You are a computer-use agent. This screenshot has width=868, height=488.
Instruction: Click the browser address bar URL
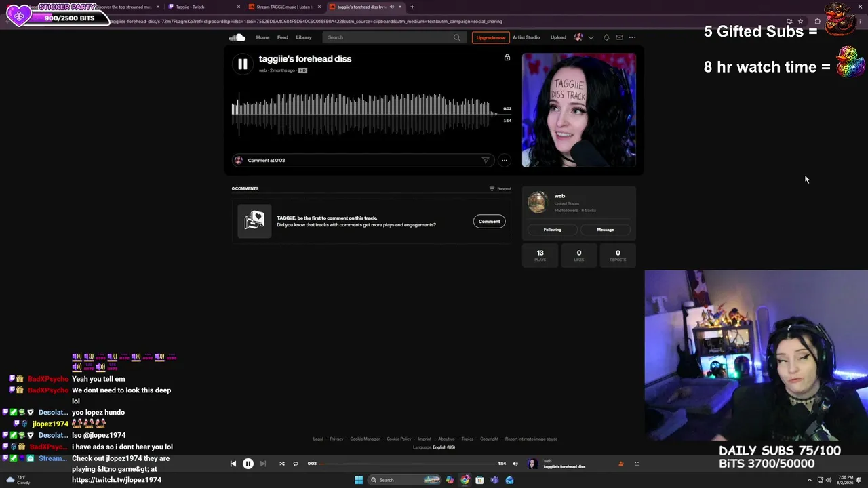[305, 21]
